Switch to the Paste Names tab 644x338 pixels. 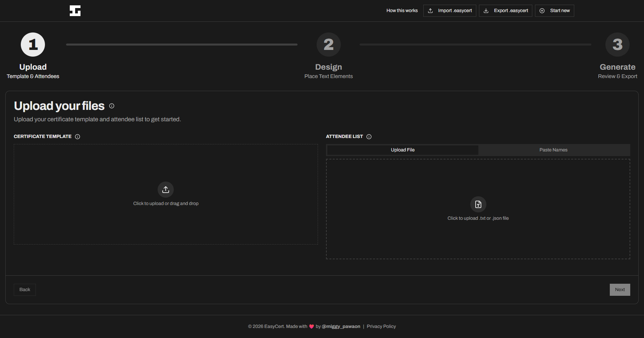(553, 150)
